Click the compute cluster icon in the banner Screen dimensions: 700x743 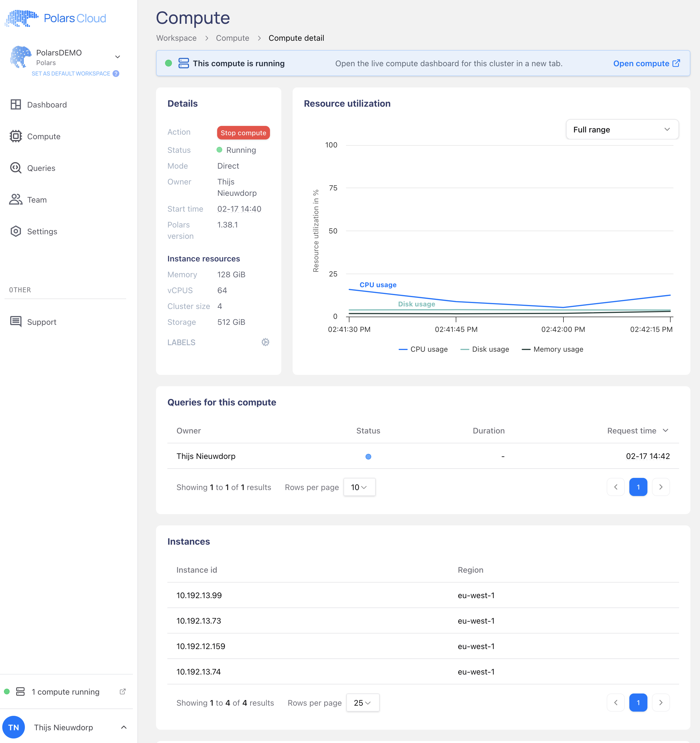pos(184,63)
